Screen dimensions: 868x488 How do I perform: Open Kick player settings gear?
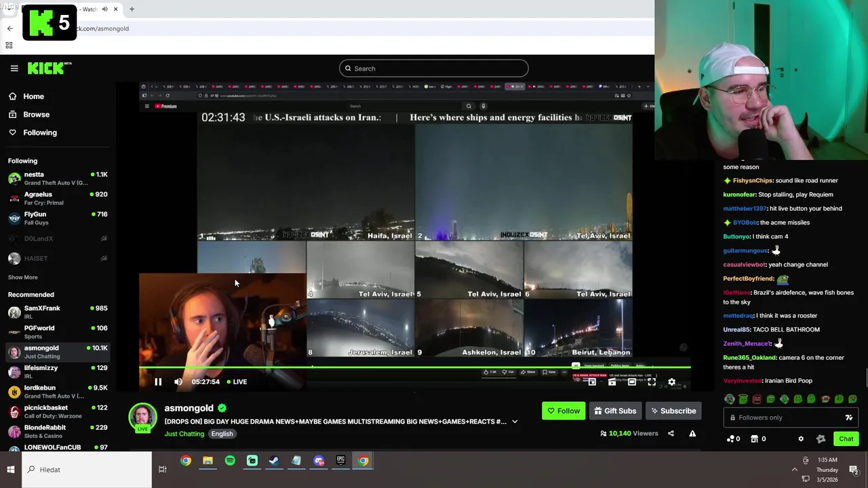(x=671, y=382)
